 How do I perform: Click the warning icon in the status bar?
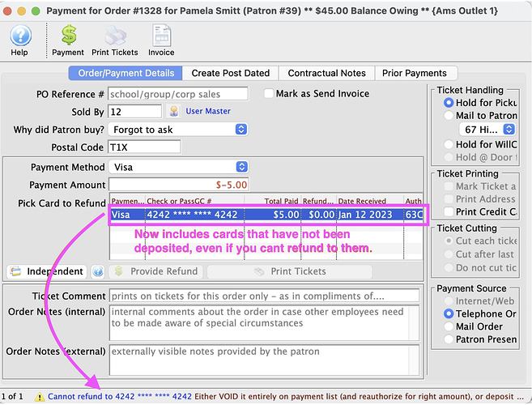pyautogui.click(x=40, y=397)
